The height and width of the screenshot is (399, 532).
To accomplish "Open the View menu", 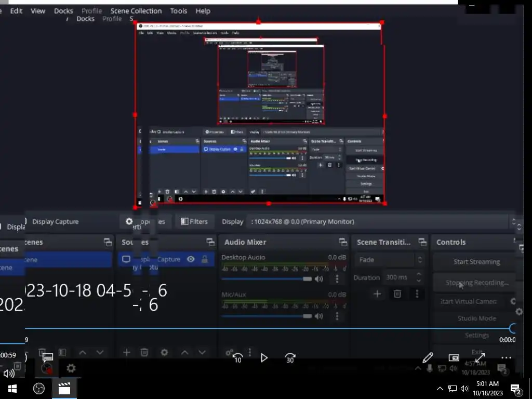I will click(x=37, y=11).
